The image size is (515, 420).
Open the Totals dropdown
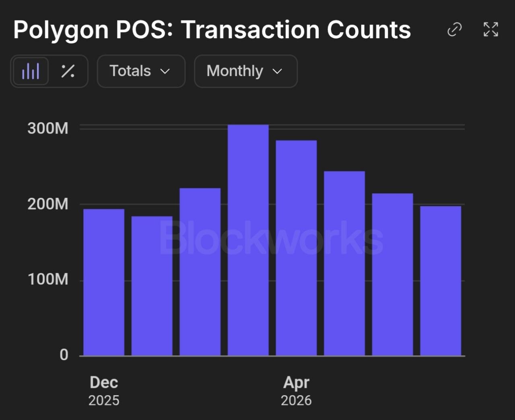[141, 71]
